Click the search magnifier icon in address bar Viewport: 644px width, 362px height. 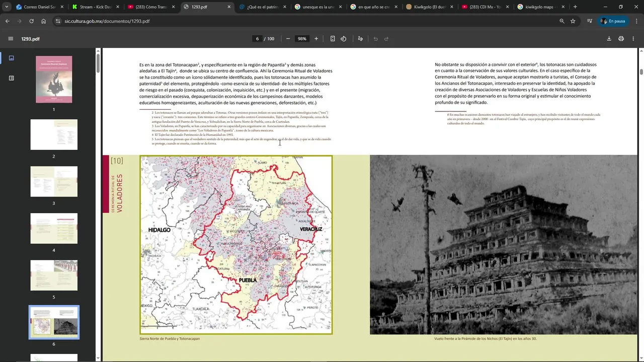point(562,21)
